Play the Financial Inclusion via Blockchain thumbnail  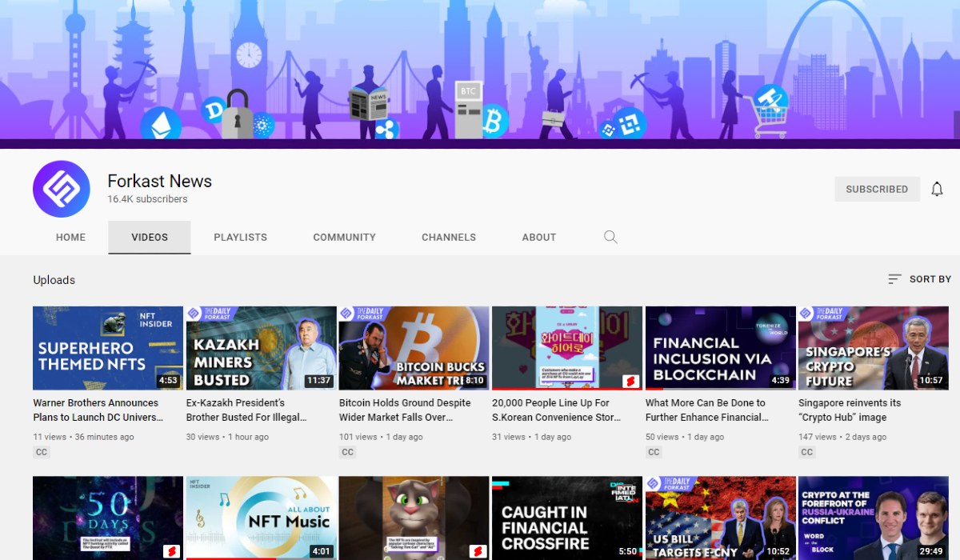(720, 348)
